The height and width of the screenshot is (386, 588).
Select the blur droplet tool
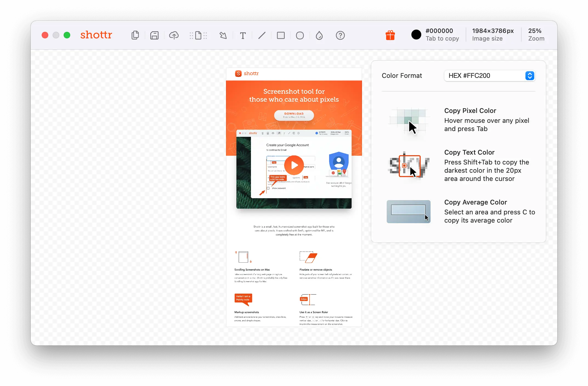click(x=319, y=35)
